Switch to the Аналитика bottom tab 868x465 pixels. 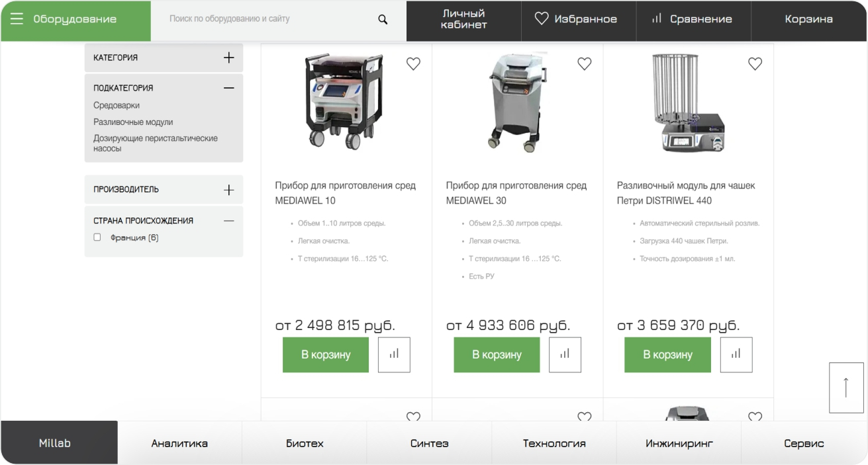tap(179, 443)
